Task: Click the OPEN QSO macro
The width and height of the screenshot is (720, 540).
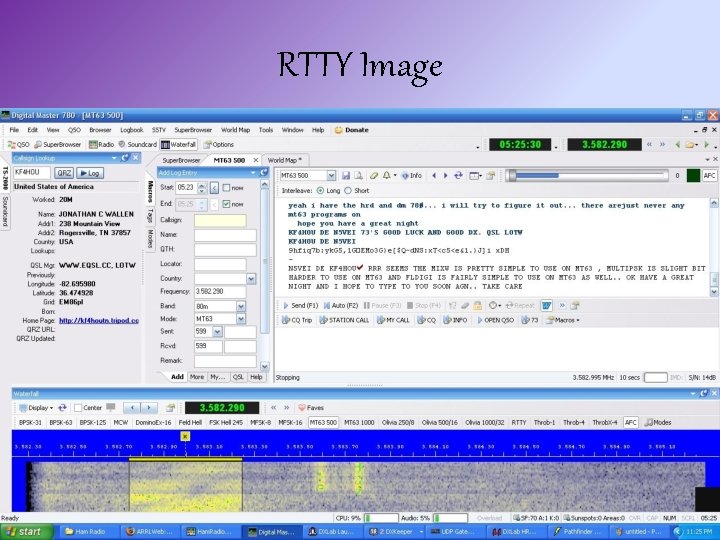Action: pos(495,320)
